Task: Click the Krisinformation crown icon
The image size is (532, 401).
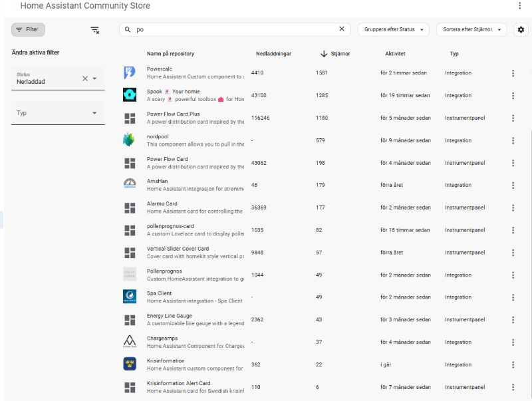Action: click(130, 364)
